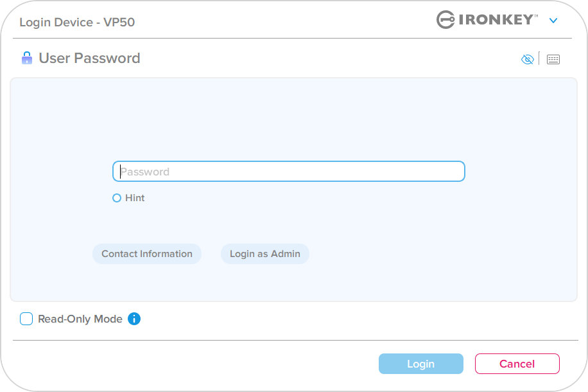Viewport: 588px width, 392px height.
Task: Click the Hint label text
Action: (x=135, y=198)
